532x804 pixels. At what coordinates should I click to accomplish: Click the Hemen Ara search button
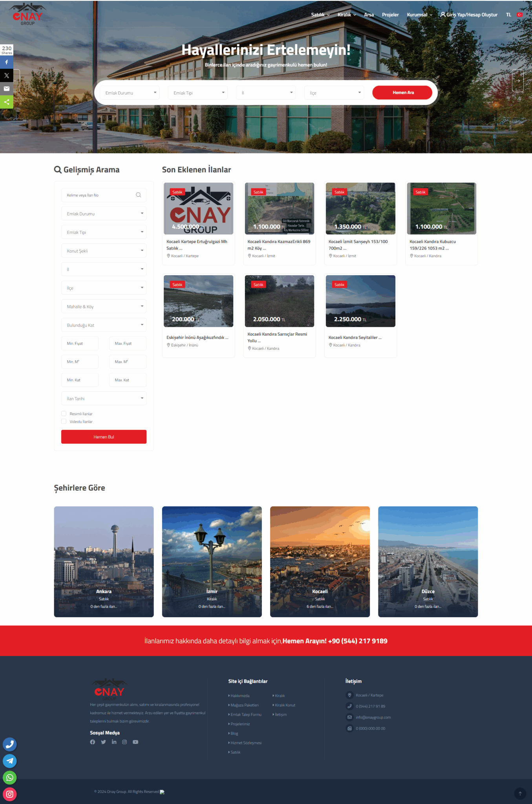coord(402,93)
